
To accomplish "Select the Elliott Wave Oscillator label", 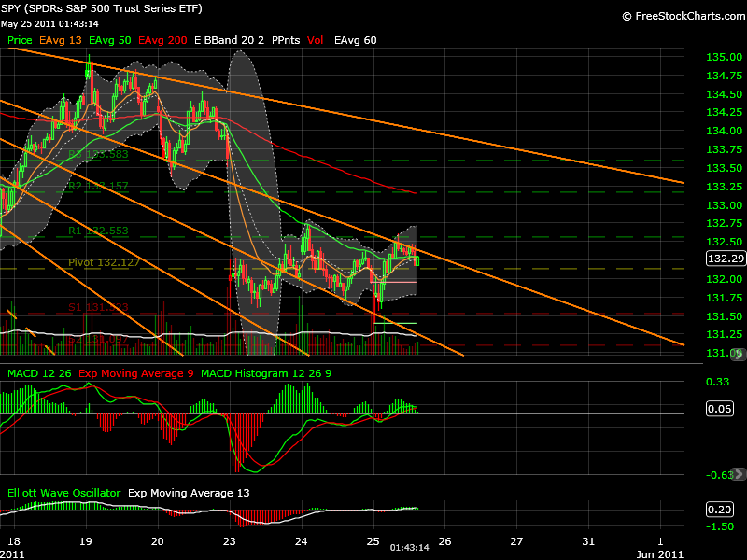I will pos(63,492).
